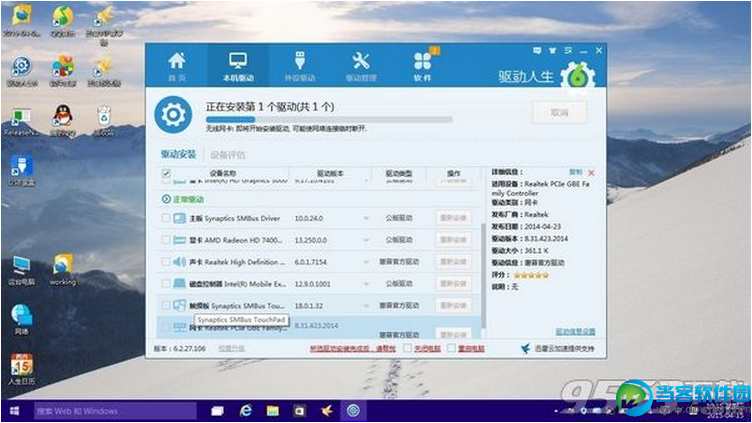
Task: Check the Realtek High Definition row checkbox
Action: pyautogui.click(x=165, y=262)
